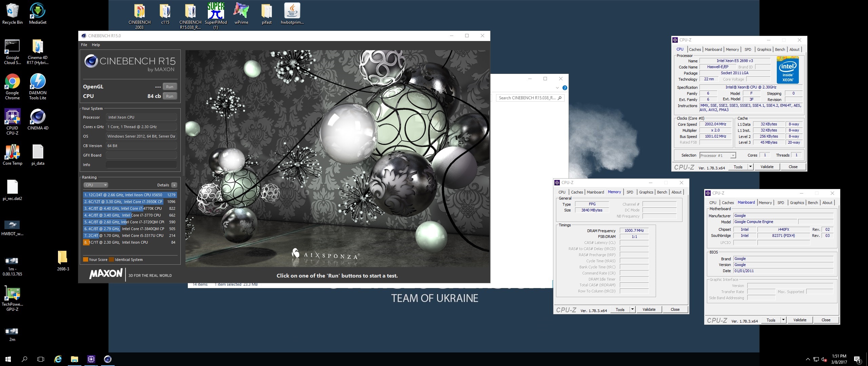Open the c115 folder icon
Viewport: 868px width, 366px height.
tap(165, 14)
